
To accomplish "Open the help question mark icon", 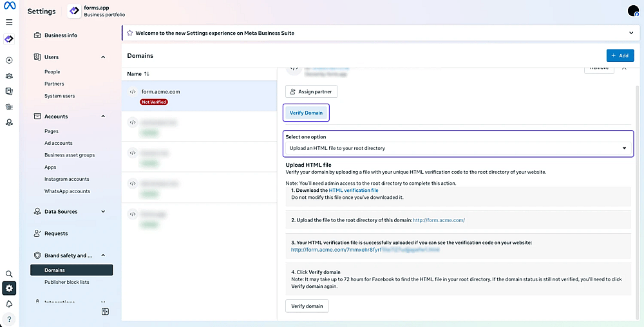I will click(9, 319).
